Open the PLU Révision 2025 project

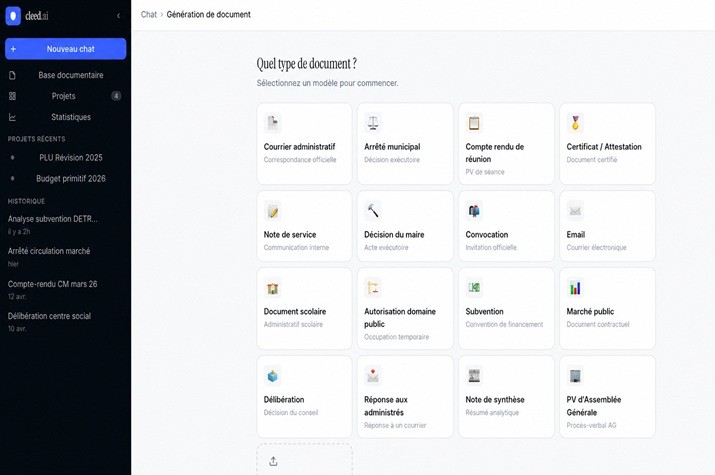66,158
